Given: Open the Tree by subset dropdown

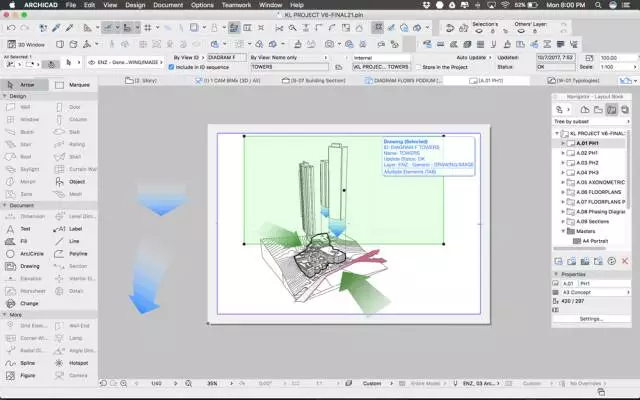Looking at the screenshot, I should 590,121.
